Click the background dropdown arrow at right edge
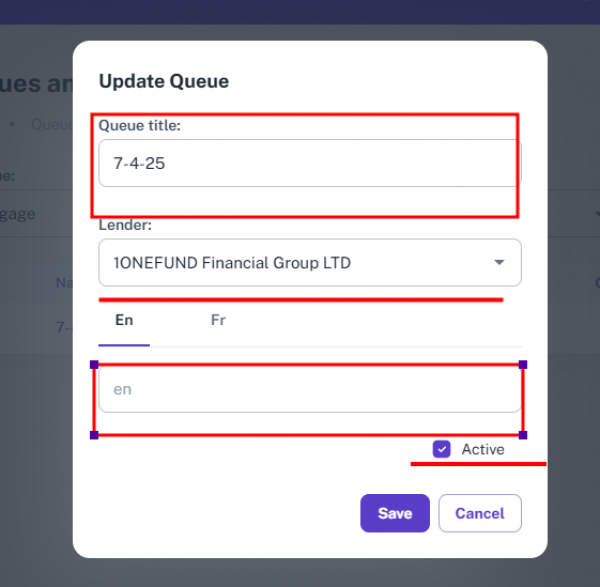 tap(596, 214)
